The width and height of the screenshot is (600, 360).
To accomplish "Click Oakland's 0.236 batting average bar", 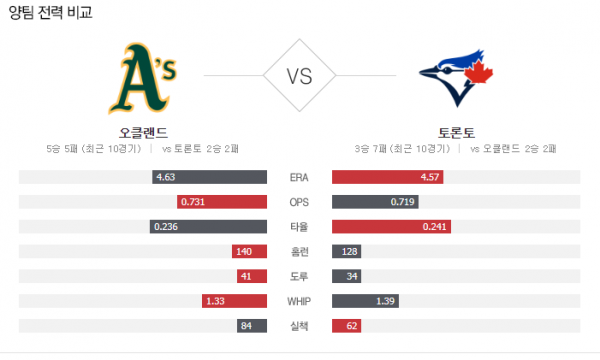I will 208,226.
